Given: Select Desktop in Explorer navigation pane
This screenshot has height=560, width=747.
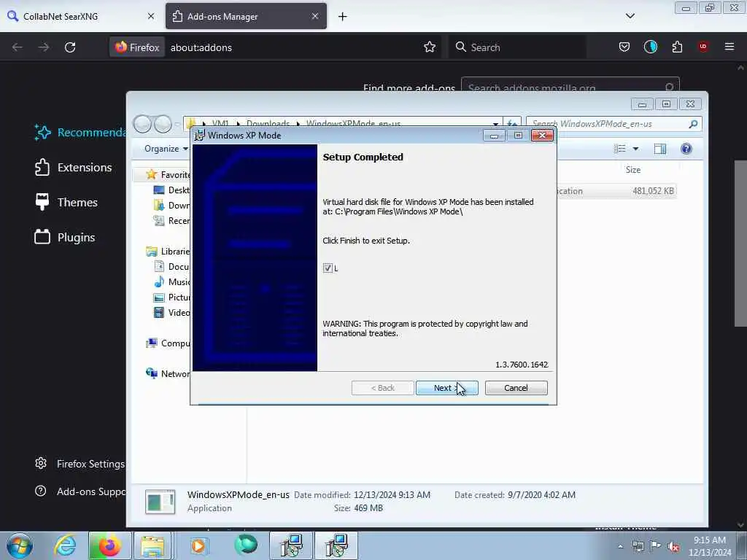Looking at the screenshot, I should pyautogui.click(x=171, y=190).
